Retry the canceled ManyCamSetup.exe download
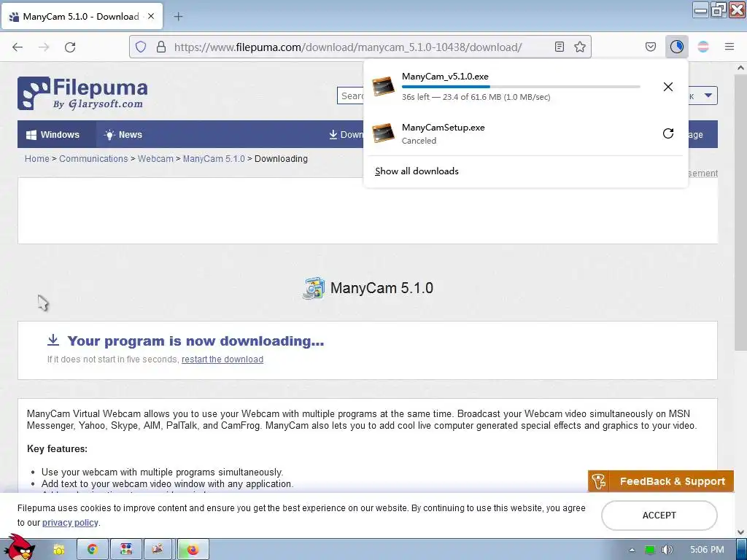This screenshot has width=747, height=560. 668,133
